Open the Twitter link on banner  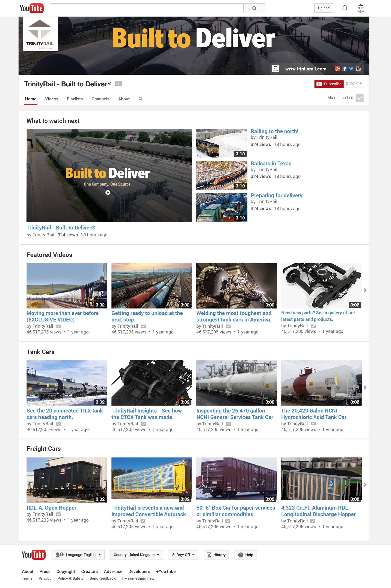click(x=351, y=69)
